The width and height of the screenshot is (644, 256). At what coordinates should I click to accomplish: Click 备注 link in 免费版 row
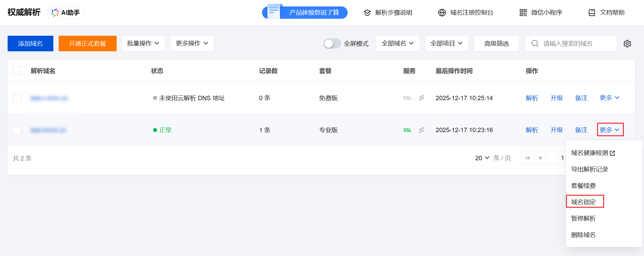coord(581,98)
